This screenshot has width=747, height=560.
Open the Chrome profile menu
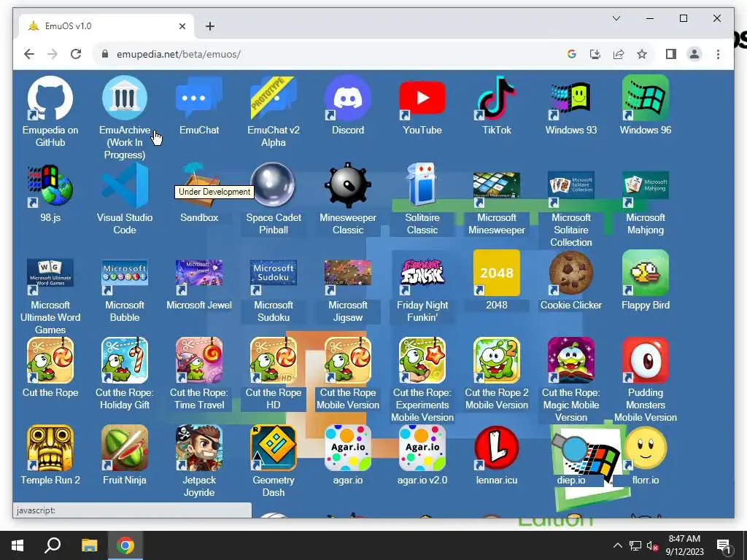coord(694,54)
